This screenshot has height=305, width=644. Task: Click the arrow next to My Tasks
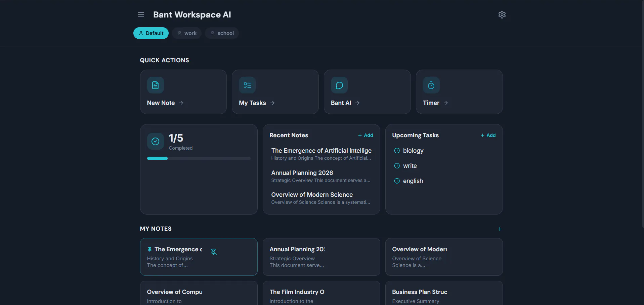pos(272,103)
